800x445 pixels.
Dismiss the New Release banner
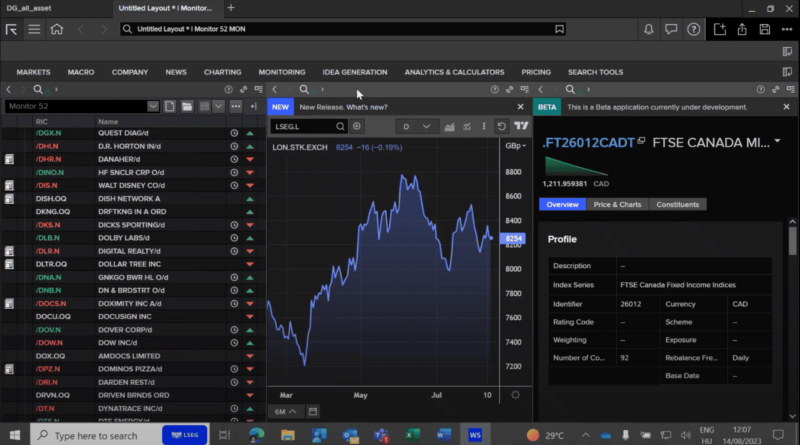click(x=520, y=107)
